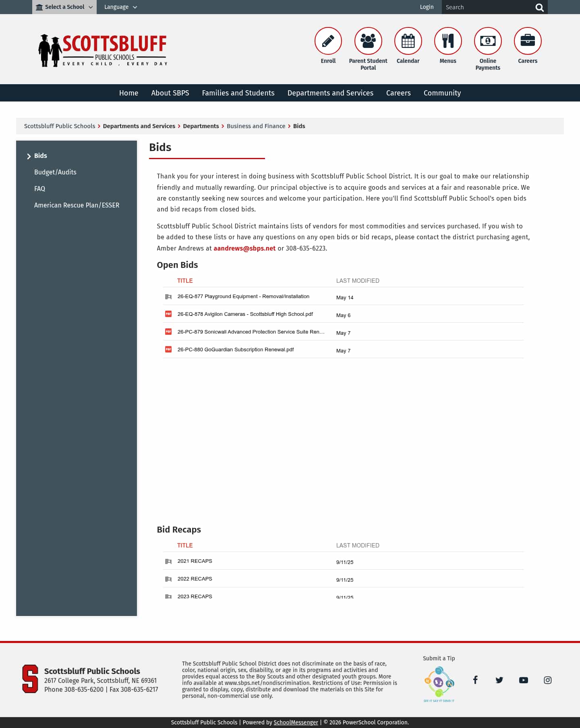Click PDF icon for Avigilon Cameras bid
580x728 pixels.
click(x=168, y=314)
